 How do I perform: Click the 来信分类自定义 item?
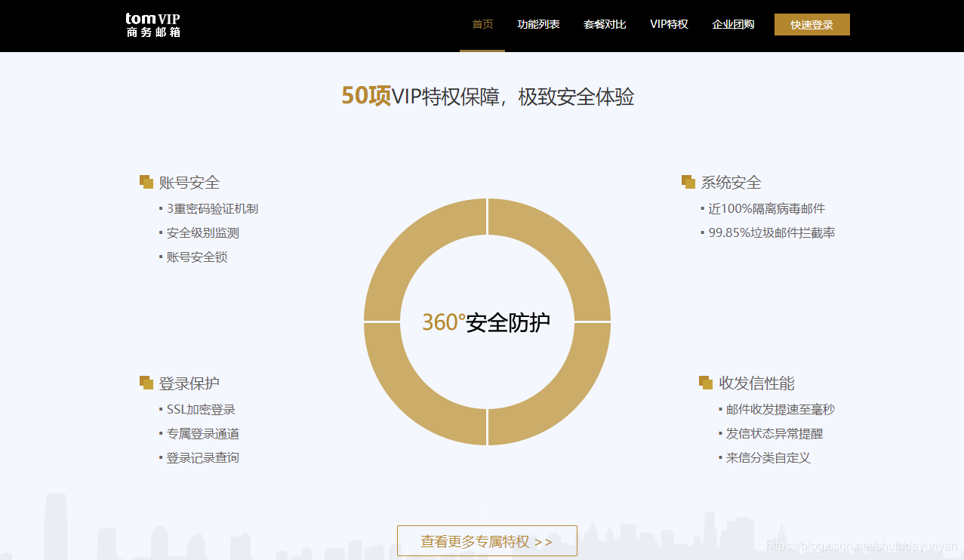768,458
